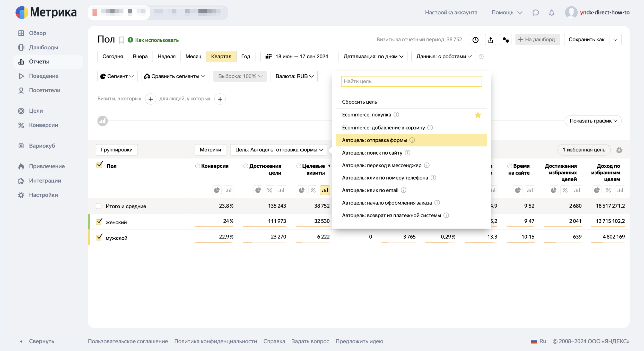Select the Неделя period tab

[x=167, y=57]
